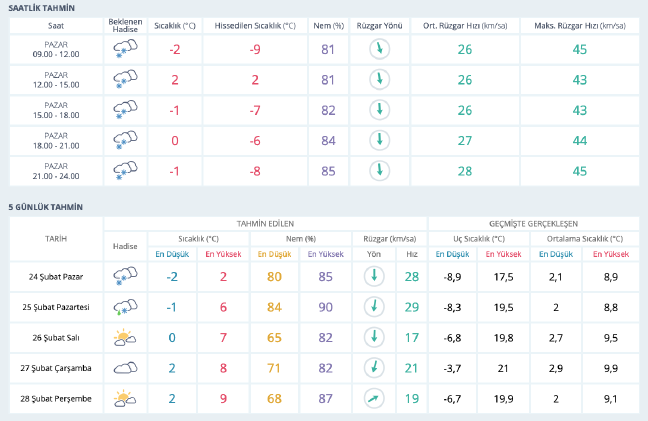Click the partly sunny icon for 26 Şubat Salı

pos(125,337)
